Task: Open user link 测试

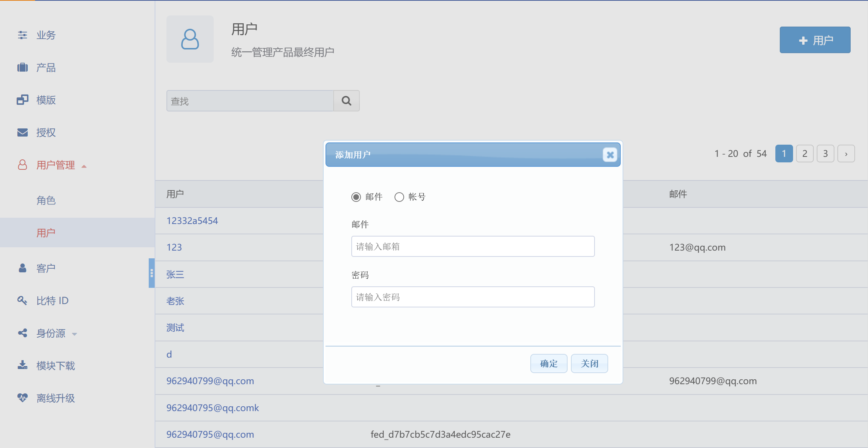Action: (175, 327)
